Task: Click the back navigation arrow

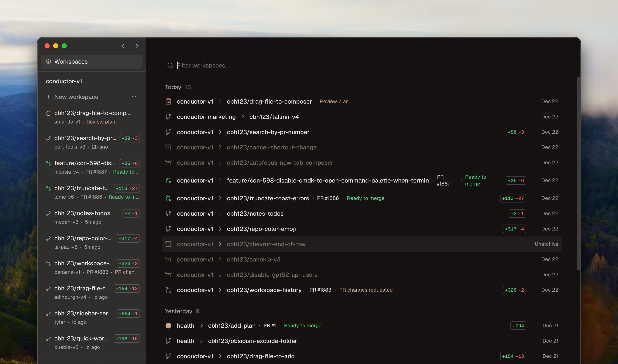Action: [124, 46]
